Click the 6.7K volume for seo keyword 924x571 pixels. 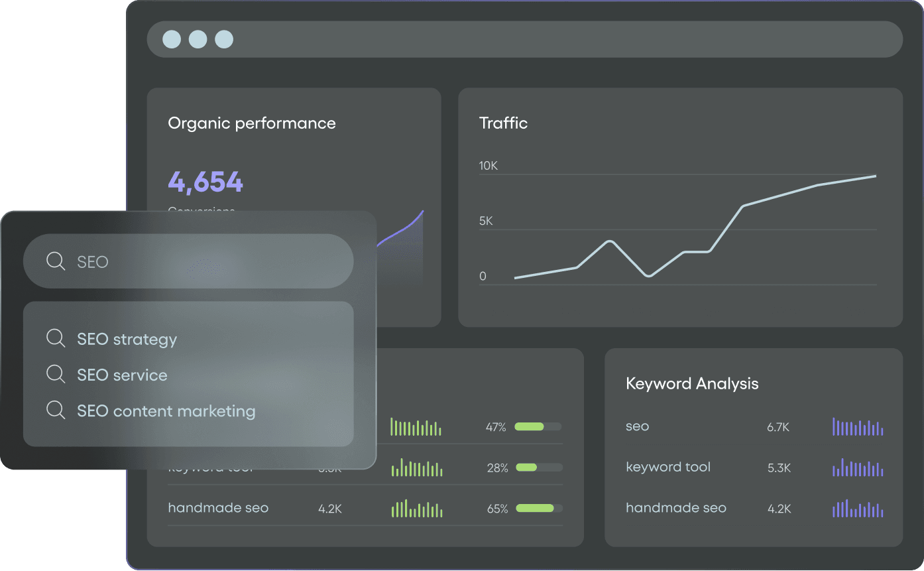(780, 427)
